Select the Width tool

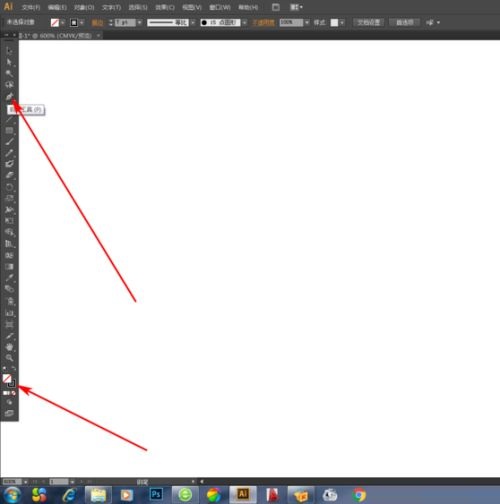coord(9,210)
